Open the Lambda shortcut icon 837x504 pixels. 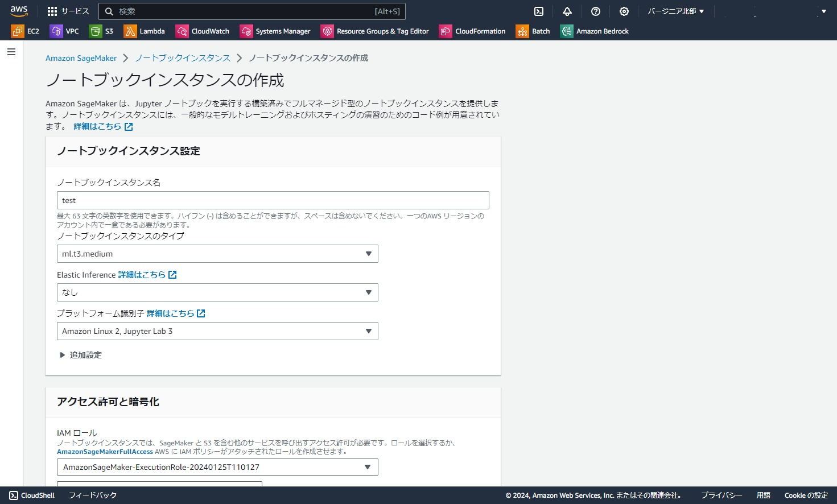point(130,31)
